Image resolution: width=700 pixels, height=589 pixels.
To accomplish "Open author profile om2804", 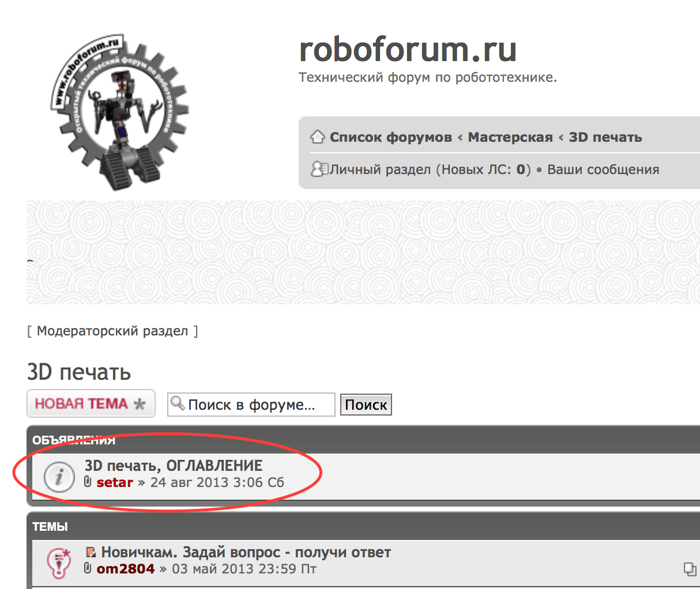I will click(x=126, y=569).
